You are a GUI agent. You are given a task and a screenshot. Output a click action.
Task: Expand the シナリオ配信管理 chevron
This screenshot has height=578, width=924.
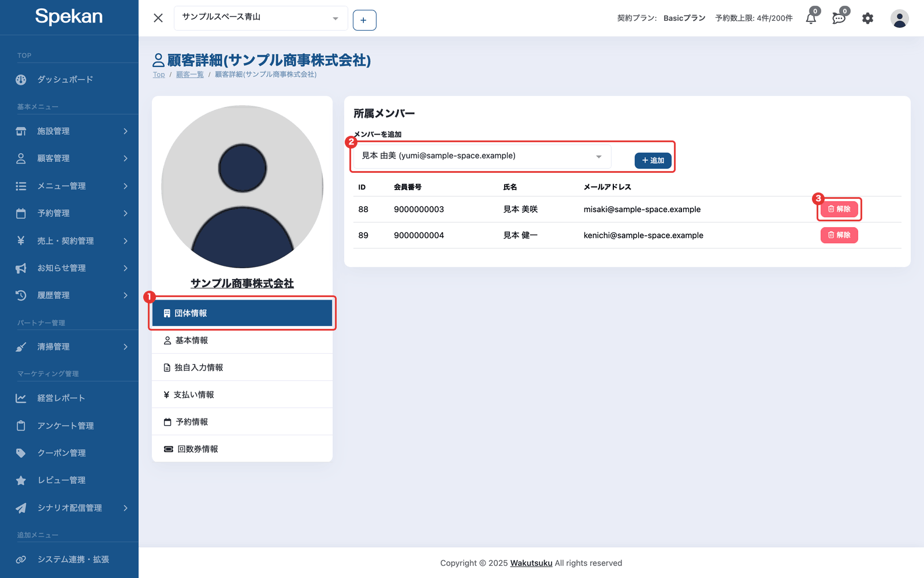pyautogui.click(x=125, y=508)
